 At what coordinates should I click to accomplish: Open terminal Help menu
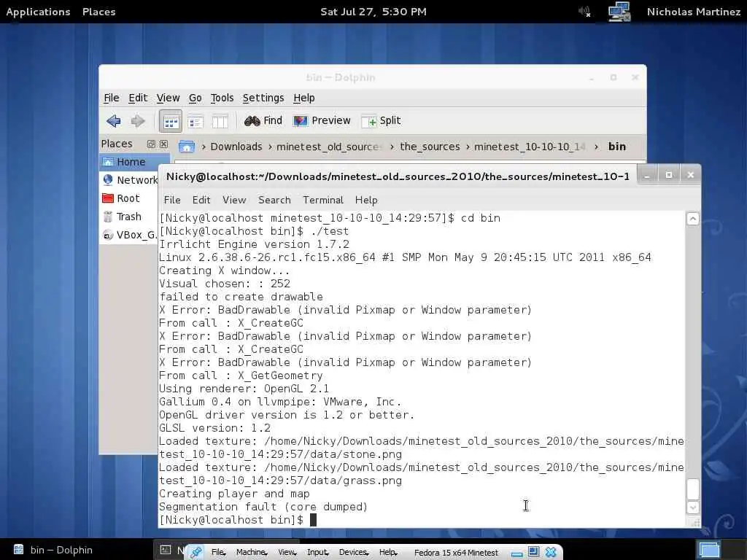(366, 200)
